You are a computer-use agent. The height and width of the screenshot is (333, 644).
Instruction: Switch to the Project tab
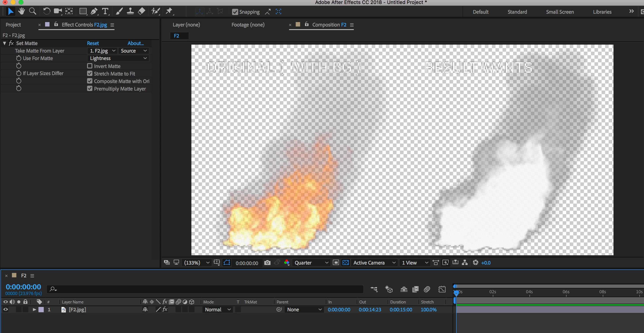click(13, 25)
